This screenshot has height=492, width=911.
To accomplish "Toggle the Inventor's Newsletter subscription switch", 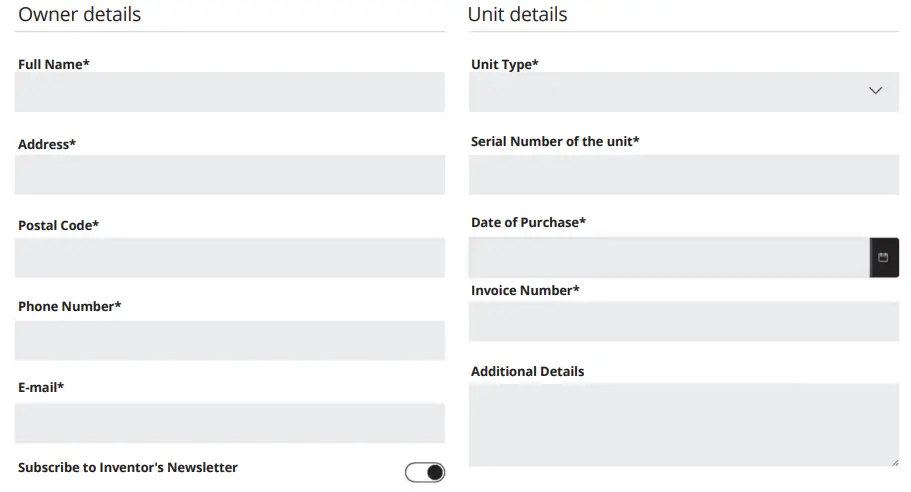I will point(425,472).
